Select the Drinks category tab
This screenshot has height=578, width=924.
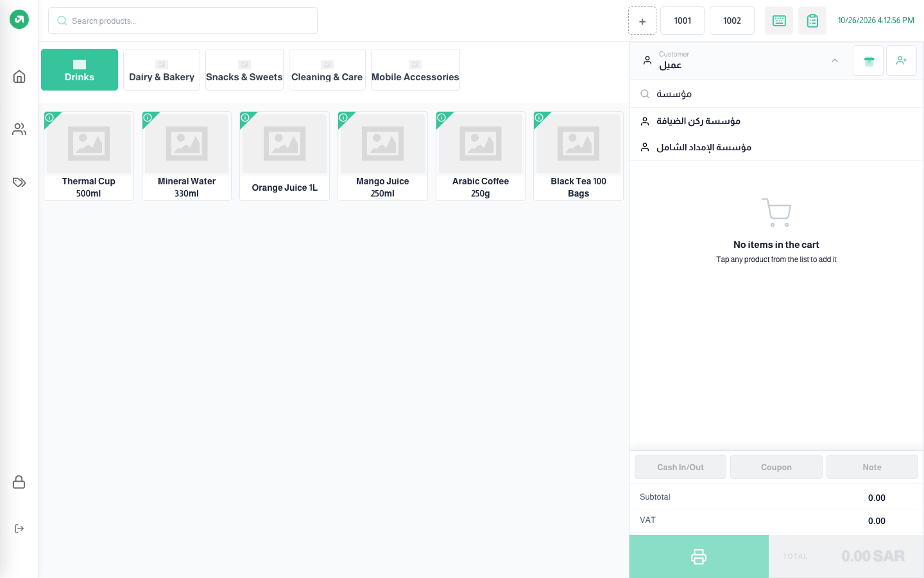tap(80, 69)
